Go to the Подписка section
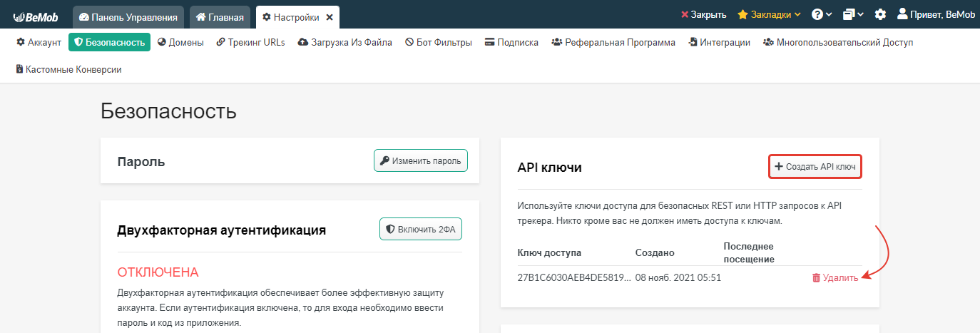The image size is (980, 333). [x=511, y=42]
